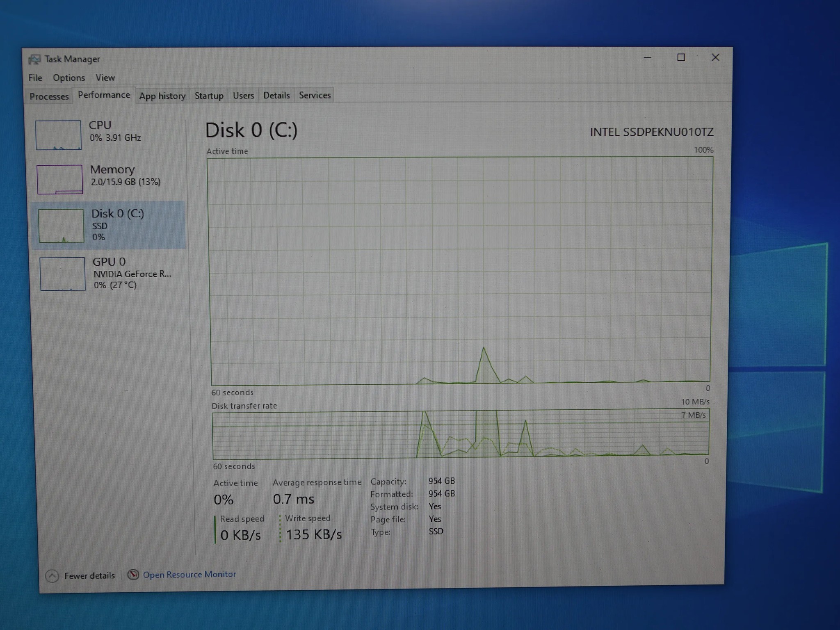
Task: Click the Resource Monitor gauge icon
Action: tap(133, 575)
